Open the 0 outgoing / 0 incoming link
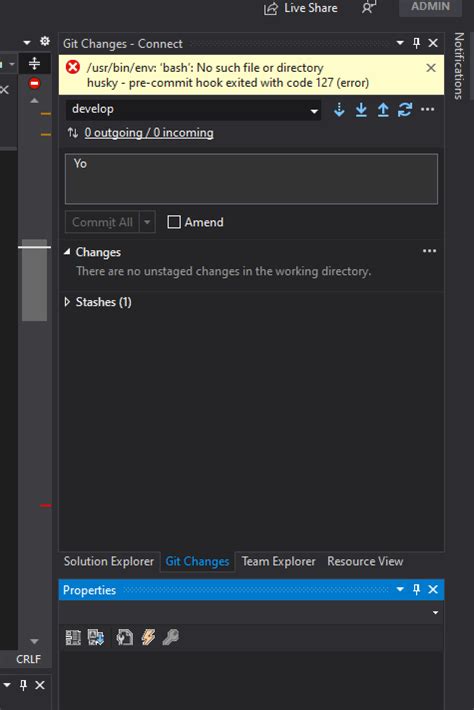 149,133
